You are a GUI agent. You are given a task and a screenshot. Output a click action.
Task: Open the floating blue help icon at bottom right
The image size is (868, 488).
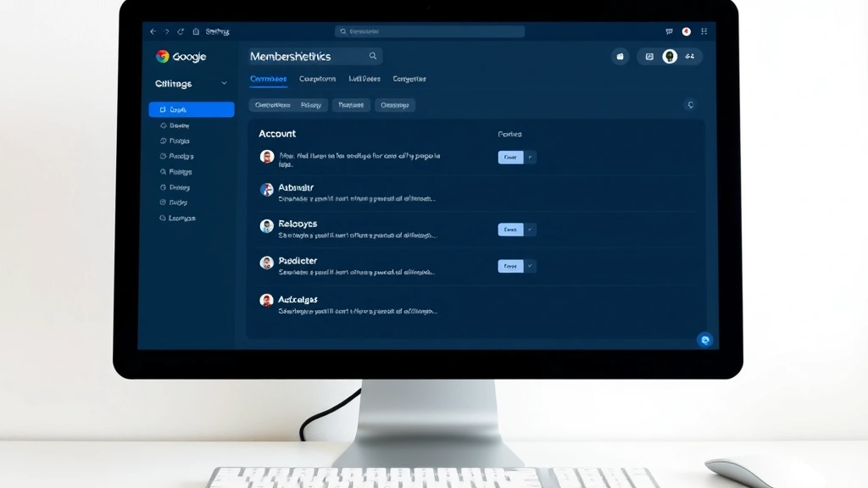coord(705,339)
